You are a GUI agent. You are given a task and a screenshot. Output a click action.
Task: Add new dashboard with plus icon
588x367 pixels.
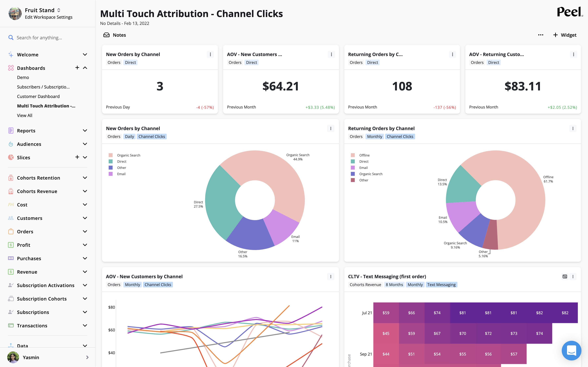pos(77,68)
